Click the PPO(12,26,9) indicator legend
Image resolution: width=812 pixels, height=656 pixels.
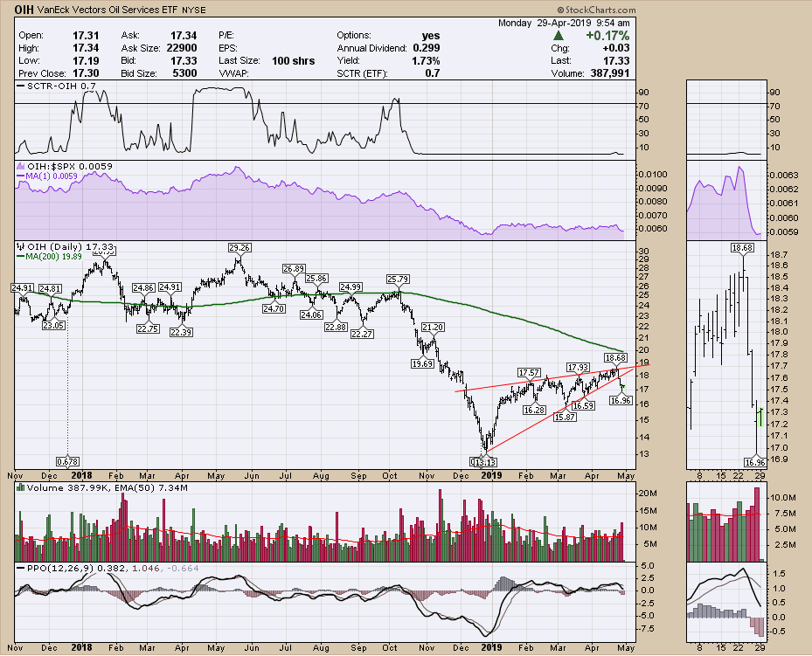point(108,568)
